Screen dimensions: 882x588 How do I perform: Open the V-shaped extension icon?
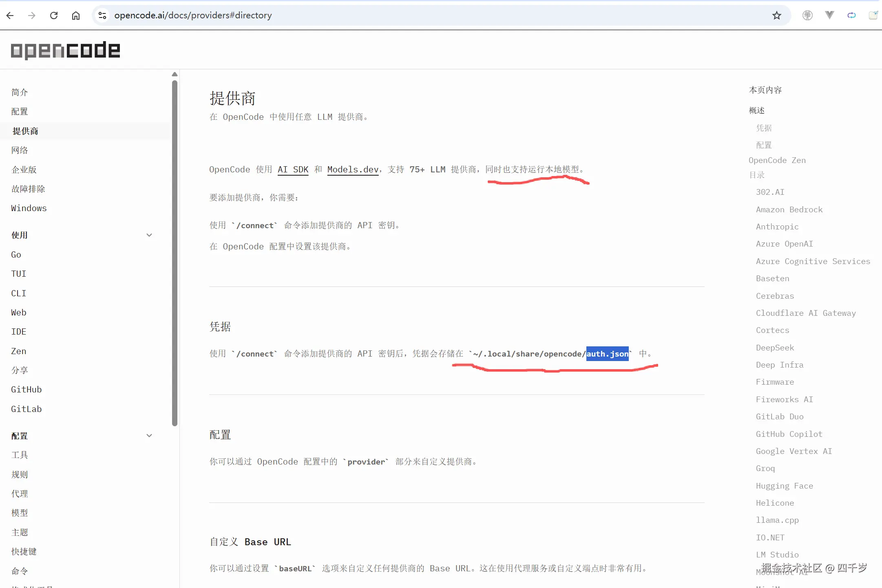point(829,15)
